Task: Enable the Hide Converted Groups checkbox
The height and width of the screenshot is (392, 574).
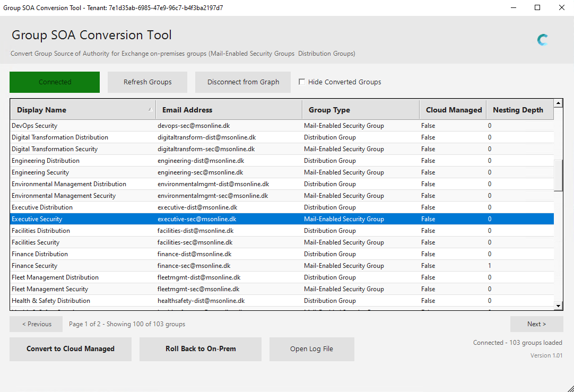Action: point(302,82)
